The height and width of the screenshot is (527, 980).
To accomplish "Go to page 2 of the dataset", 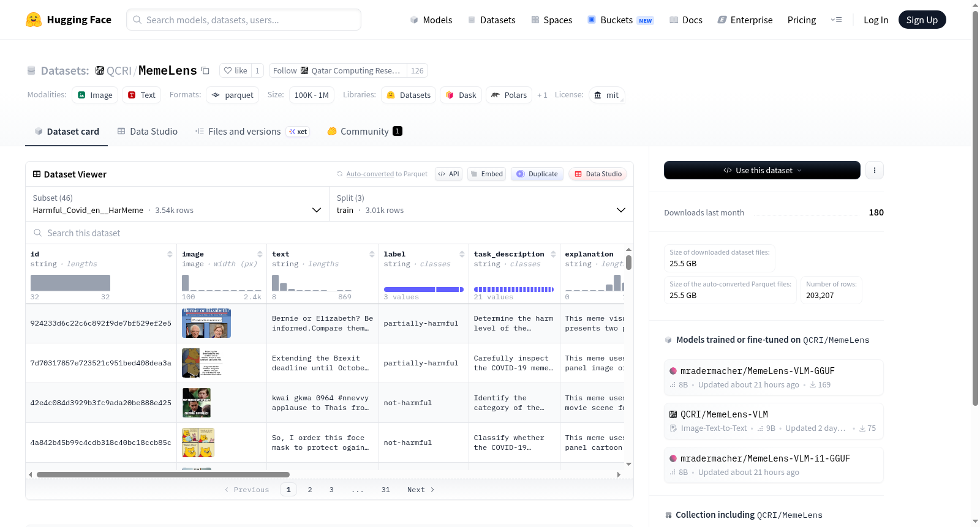I will (x=310, y=490).
